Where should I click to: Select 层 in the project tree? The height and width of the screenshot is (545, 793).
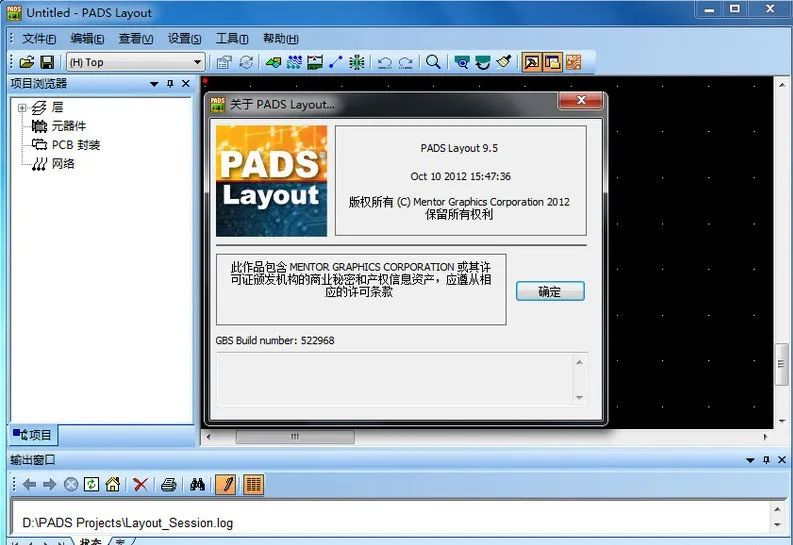(58, 107)
